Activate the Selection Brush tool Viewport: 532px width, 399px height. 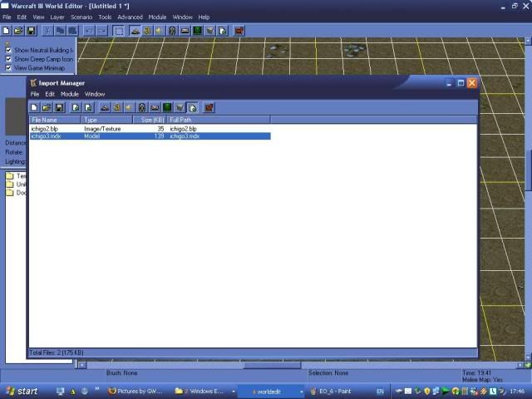119,31
